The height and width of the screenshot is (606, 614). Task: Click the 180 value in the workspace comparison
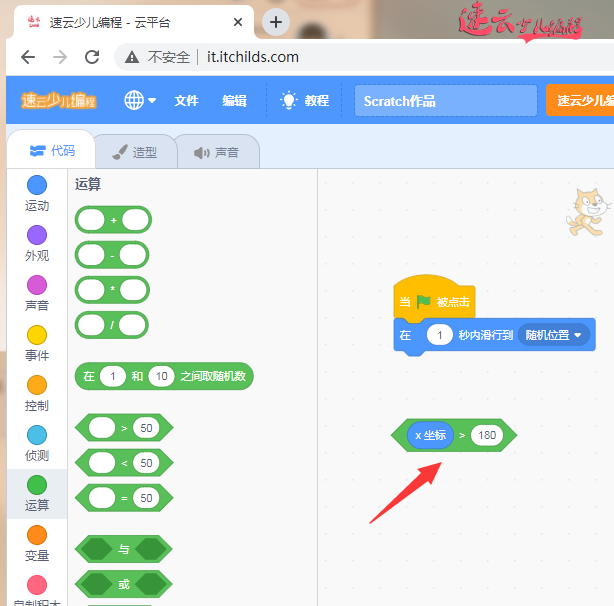coord(487,435)
